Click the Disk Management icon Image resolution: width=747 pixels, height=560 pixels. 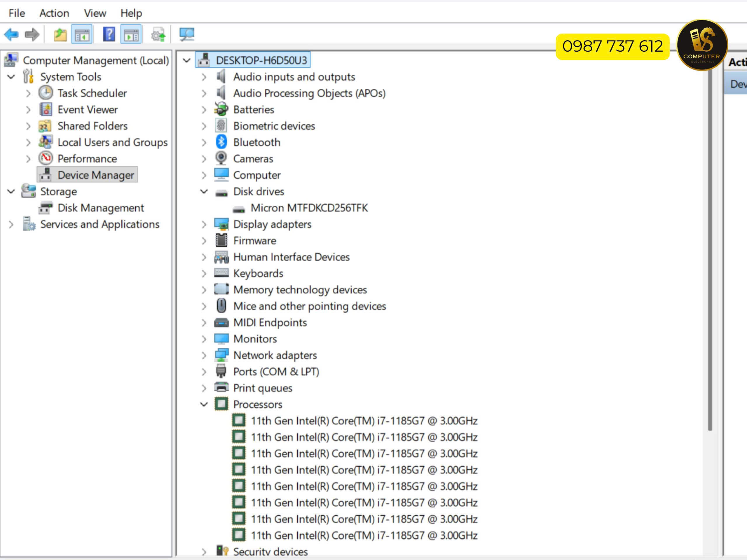point(46,208)
